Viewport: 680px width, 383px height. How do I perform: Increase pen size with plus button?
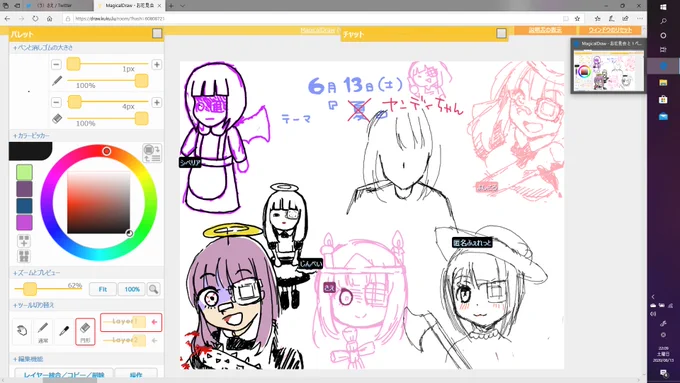157,64
